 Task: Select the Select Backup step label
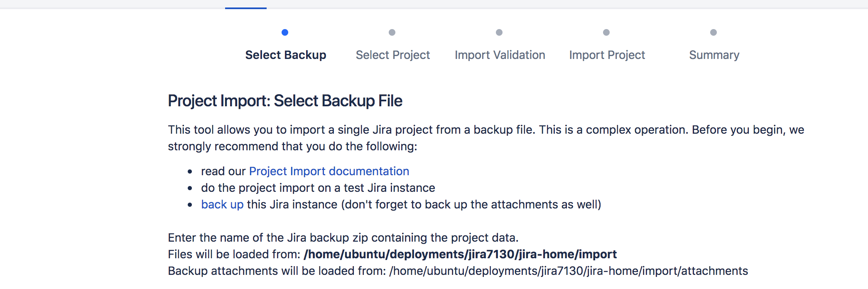pos(286,55)
